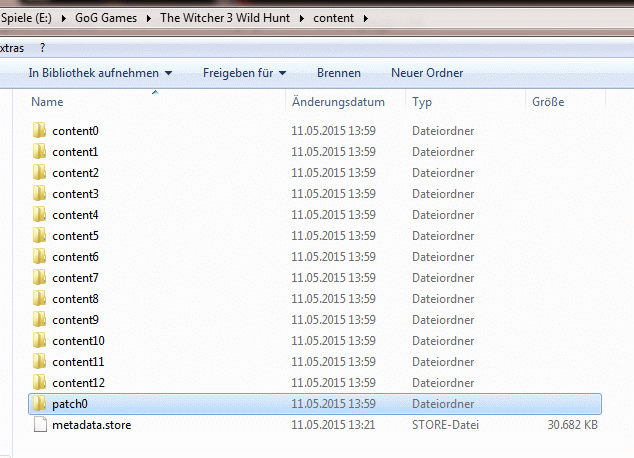
Task: Click the Brennen toolbar button
Action: click(x=339, y=73)
